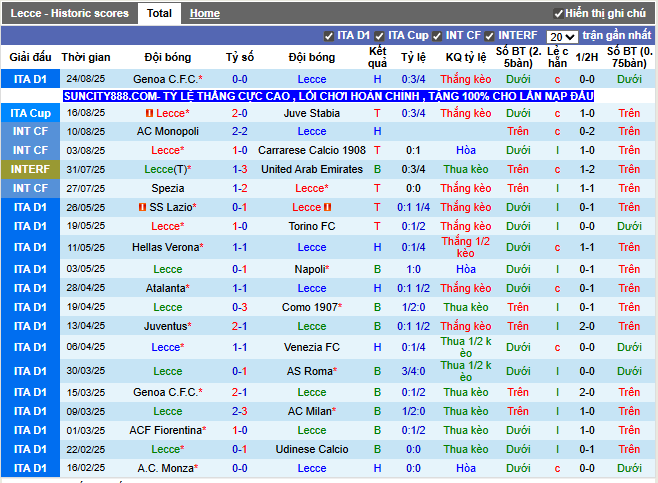Click the 1-2 half-time score in UAE row

tap(586, 169)
